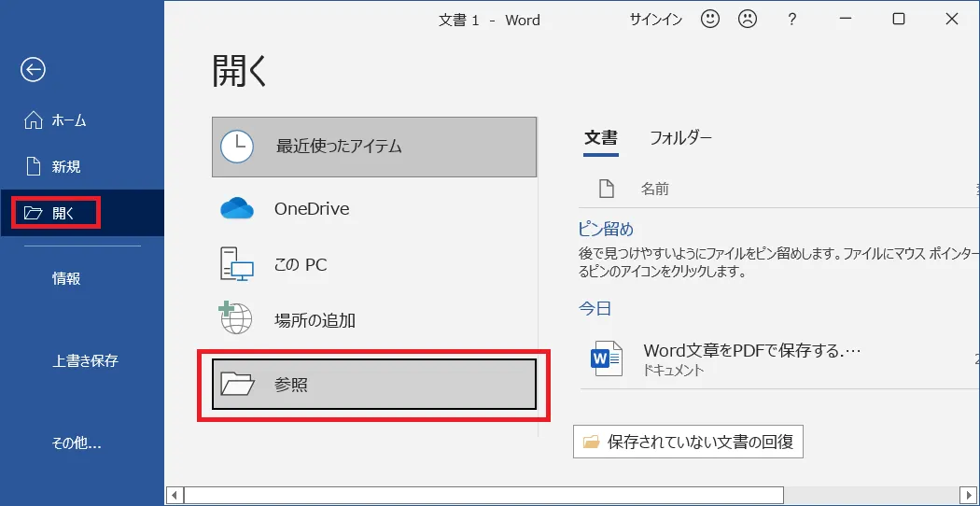Click the 今日 section heading
Image resolution: width=980 pixels, height=506 pixels.
(595, 308)
